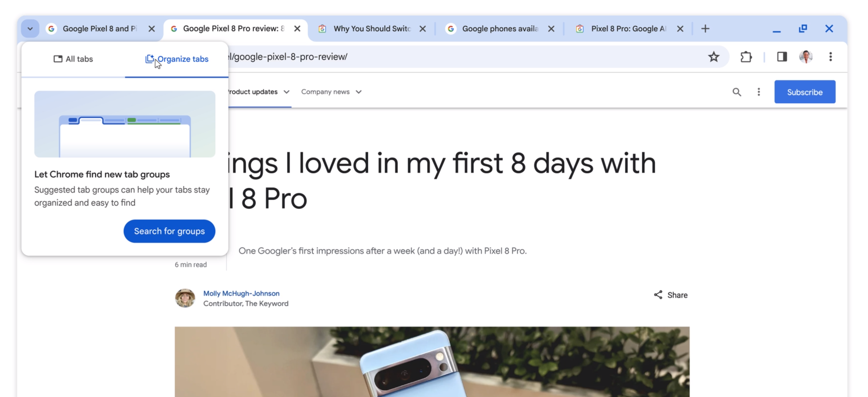Click the blue Subscribe button
868x397 pixels.
(x=805, y=92)
